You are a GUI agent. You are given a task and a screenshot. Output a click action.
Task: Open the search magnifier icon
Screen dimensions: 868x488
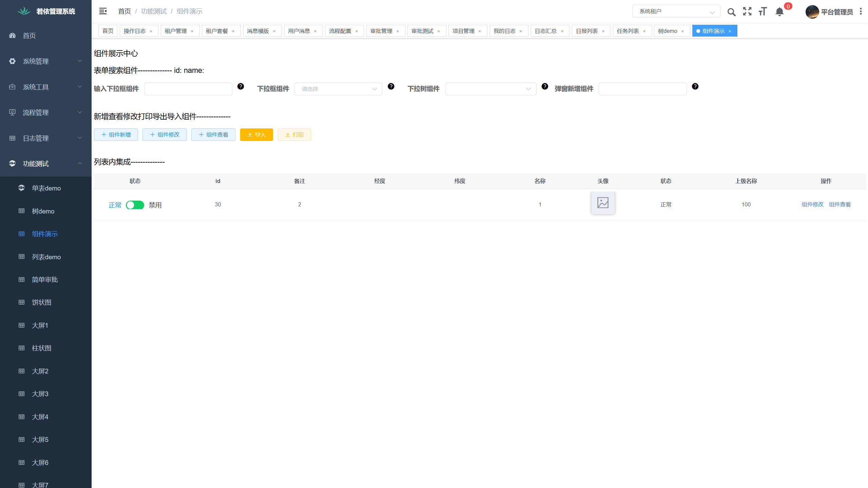click(x=731, y=12)
